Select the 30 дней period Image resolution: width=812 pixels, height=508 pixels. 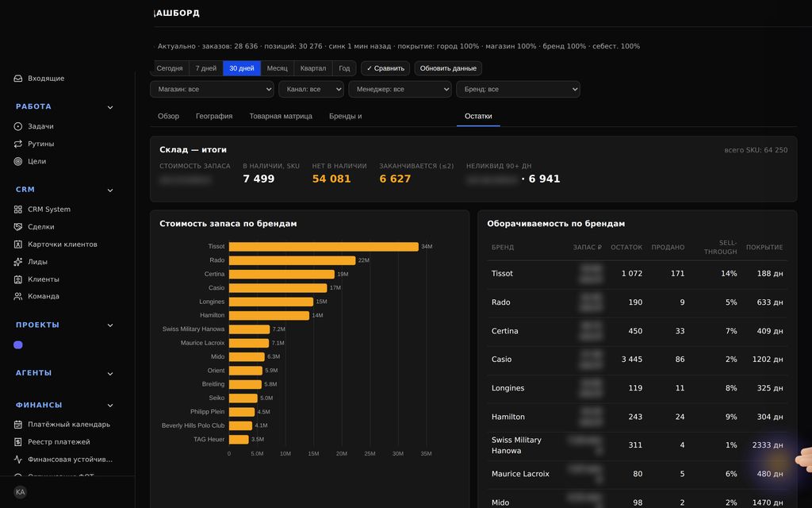click(x=242, y=68)
